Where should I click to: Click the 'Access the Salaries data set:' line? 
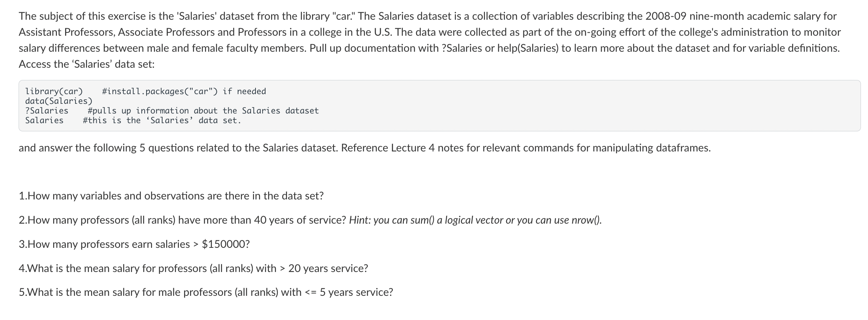(87, 64)
